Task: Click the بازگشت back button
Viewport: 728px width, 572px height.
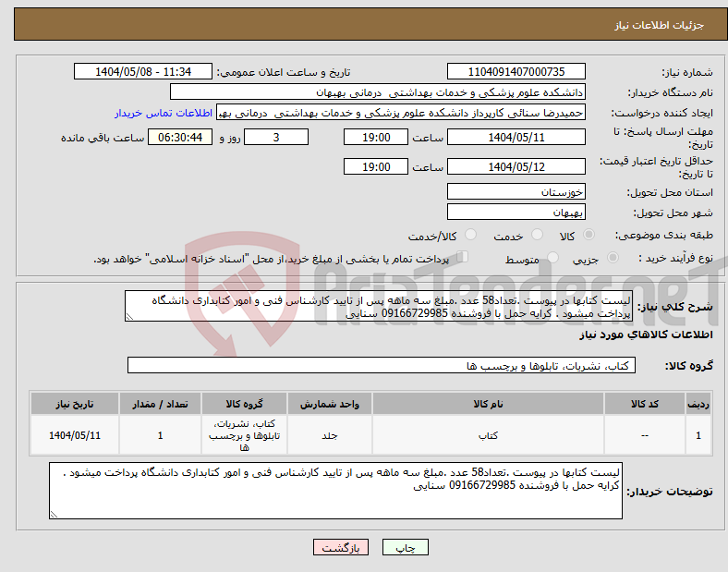Action: pyautogui.click(x=341, y=547)
